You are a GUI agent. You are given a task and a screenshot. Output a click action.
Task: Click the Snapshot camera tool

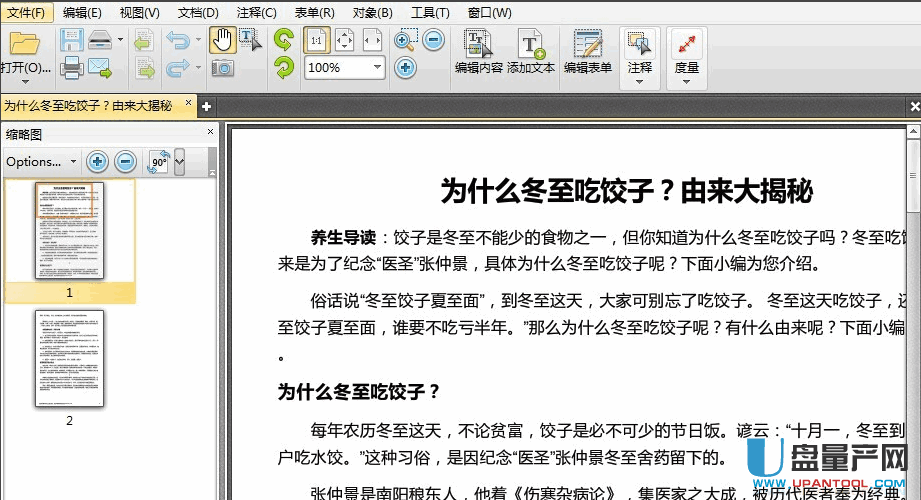pos(222,68)
